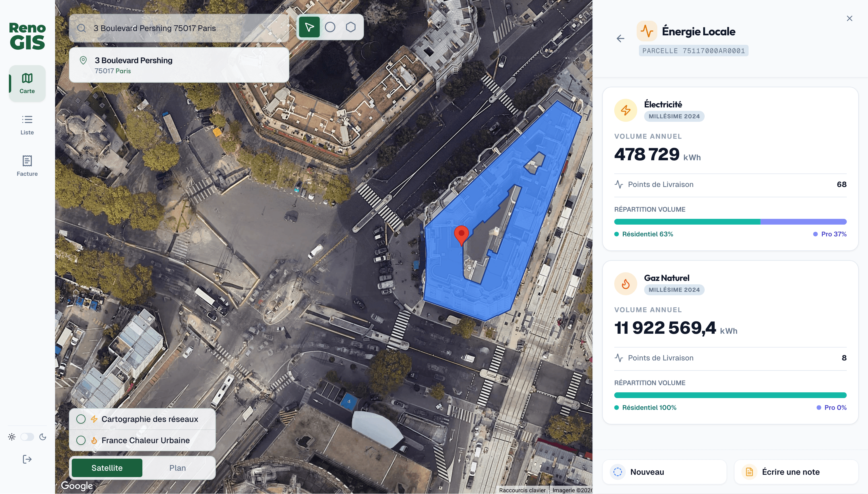Toggle the light/dark theme switch
Image resolution: width=868 pixels, height=494 pixels.
click(x=27, y=437)
